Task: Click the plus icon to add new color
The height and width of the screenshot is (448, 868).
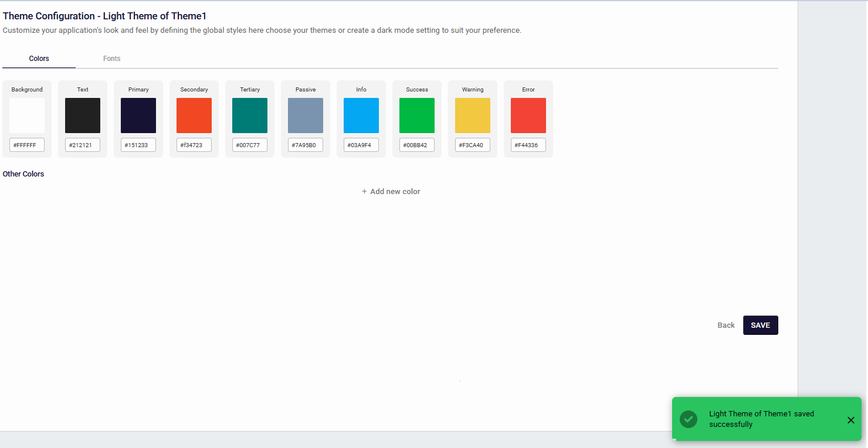Action: pos(364,192)
